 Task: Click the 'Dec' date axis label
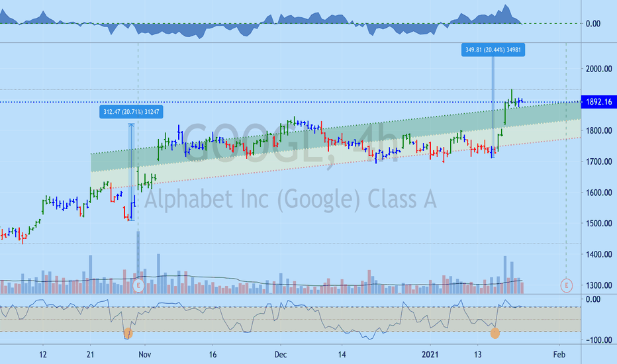(281, 355)
